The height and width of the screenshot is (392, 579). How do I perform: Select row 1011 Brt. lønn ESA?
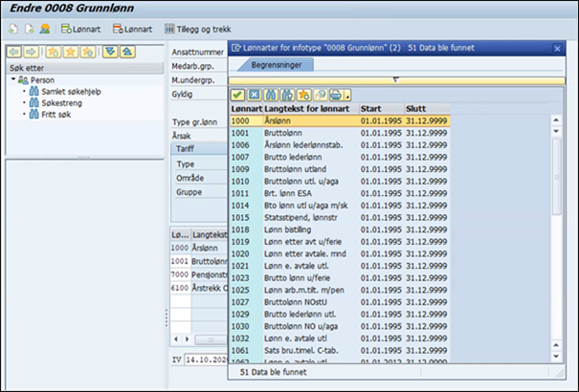340,193
